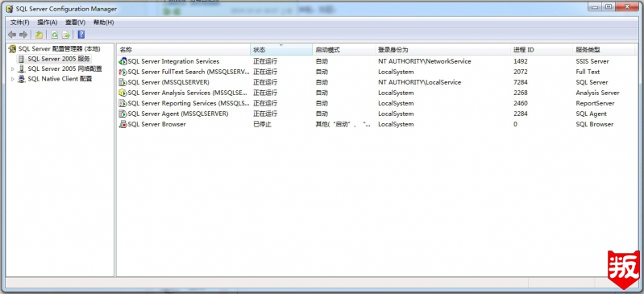Open the 操作(A) menu
This screenshot has height=294, width=644.
48,23
